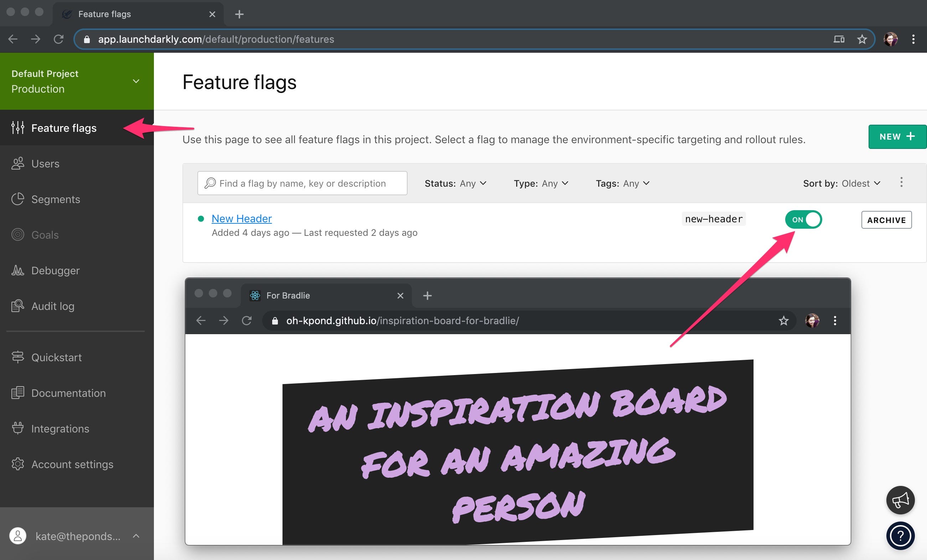This screenshot has height=560, width=927.
Task: View the Audit log
Action: tap(53, 306)
